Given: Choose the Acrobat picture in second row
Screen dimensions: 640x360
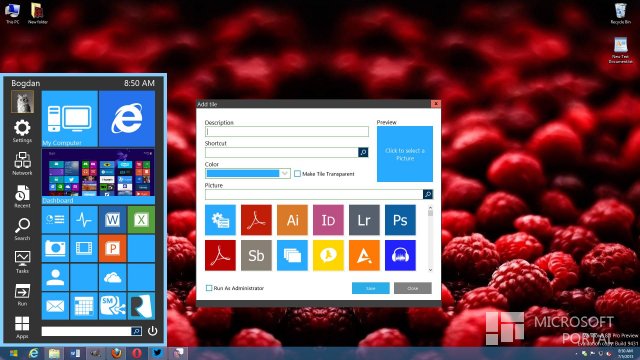Looking at the screenshot, I should click(220, 256).
